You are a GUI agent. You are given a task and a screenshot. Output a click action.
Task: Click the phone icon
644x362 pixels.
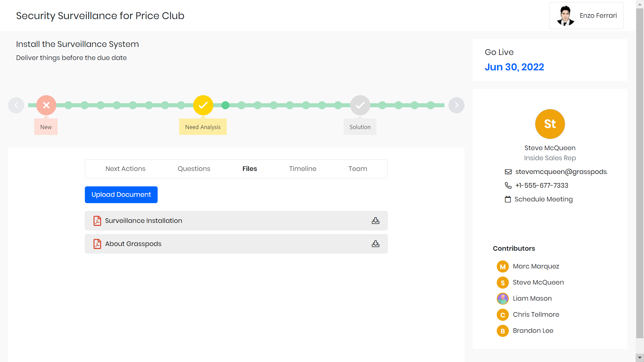[508, 185]
